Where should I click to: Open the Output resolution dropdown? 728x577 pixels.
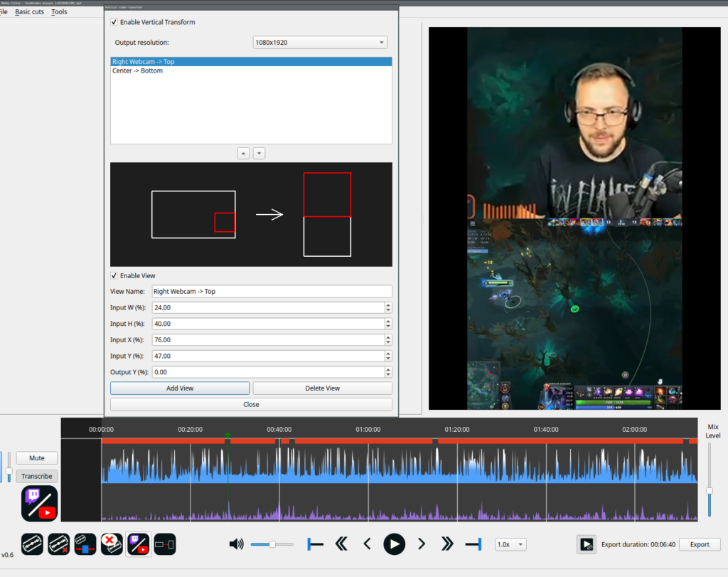[320, 43]
